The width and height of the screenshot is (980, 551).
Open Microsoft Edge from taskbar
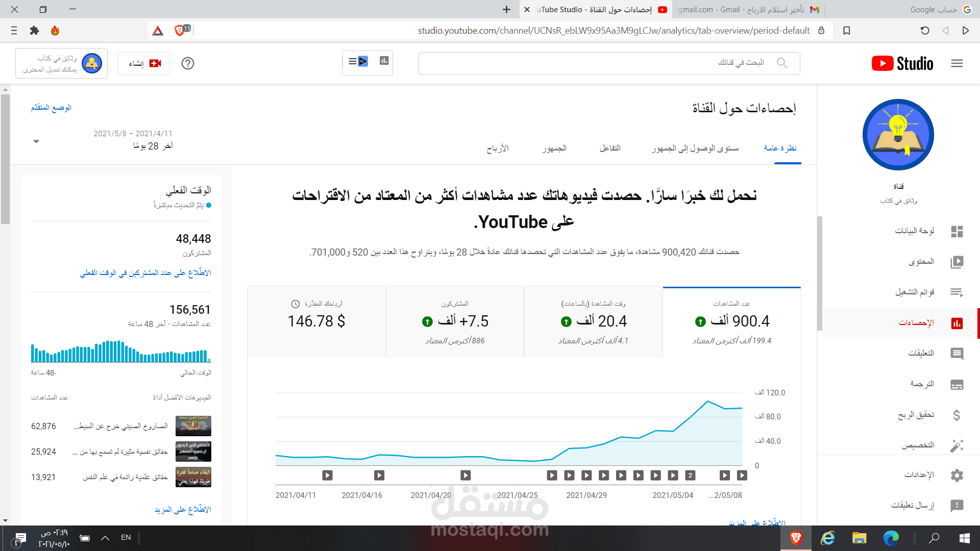[x=891, y=538]
